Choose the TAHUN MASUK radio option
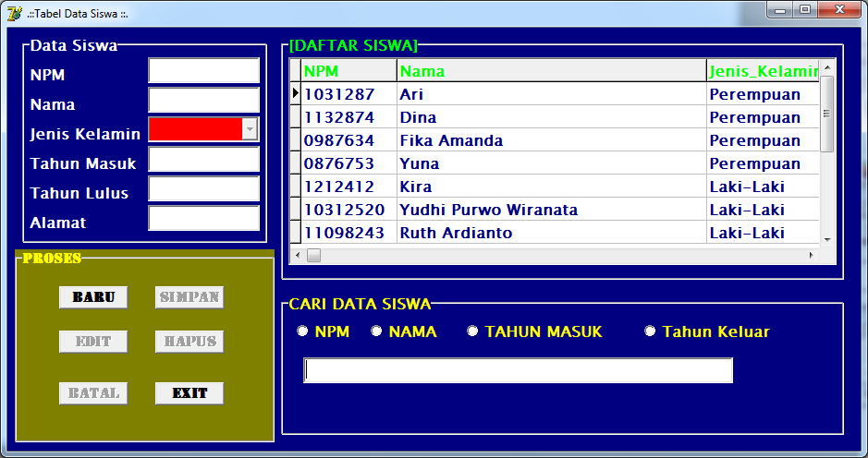Viewport: 868px width, 458px height. click(x=472, y=331)
